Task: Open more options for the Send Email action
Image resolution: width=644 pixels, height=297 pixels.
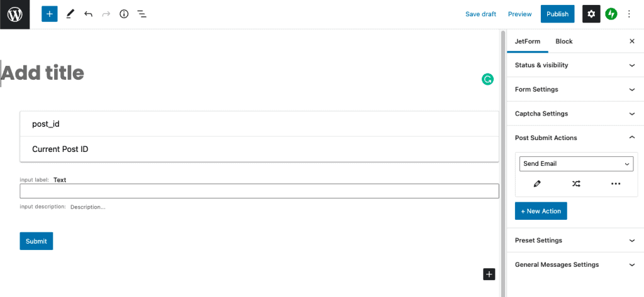Action: (615, 184)
